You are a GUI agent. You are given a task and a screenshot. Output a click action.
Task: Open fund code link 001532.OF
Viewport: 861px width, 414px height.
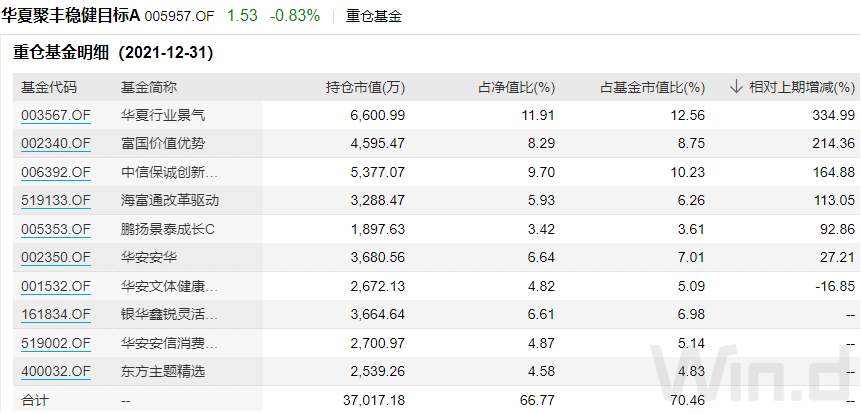tap(56, 286)
